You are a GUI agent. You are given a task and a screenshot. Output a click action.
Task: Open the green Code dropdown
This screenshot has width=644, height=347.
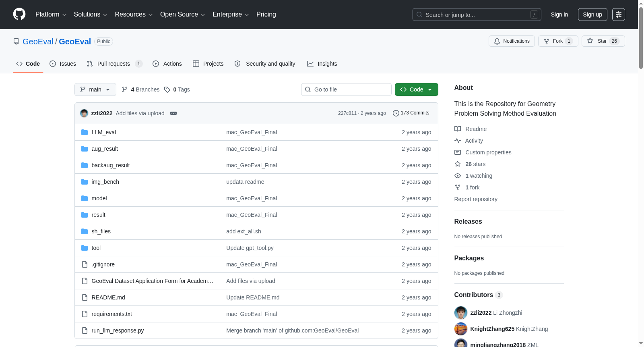416,89
